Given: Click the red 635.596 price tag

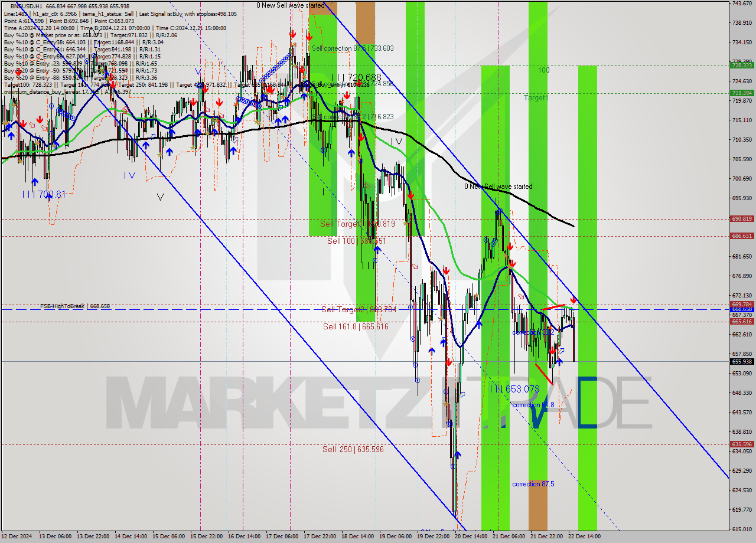Looking at the screenshot, I should pyautogui.click(x=742, y=444).
